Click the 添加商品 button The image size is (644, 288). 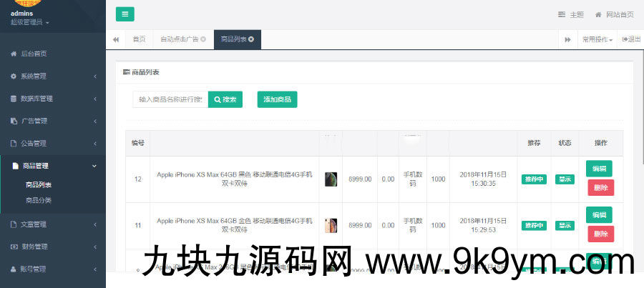click(277, 99)
